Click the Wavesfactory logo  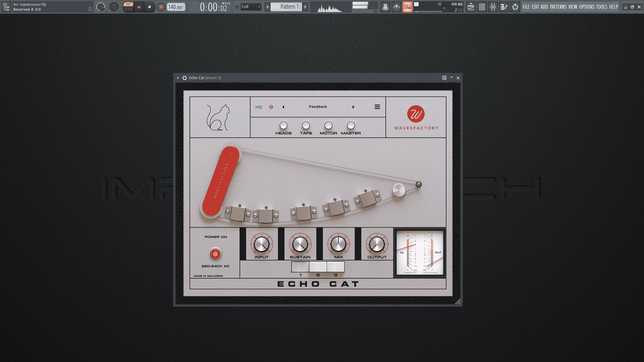click(x=416, y=118)
